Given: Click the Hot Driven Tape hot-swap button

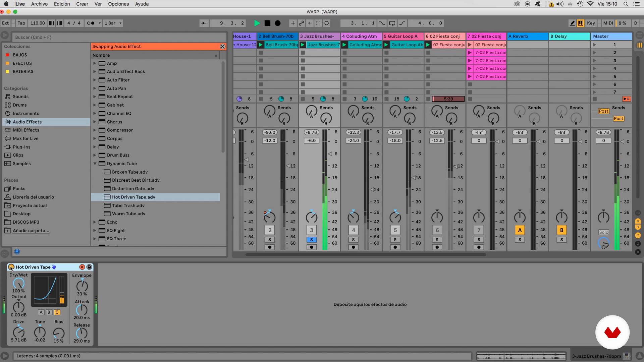Looking at the screenshot, I should 82,267.
